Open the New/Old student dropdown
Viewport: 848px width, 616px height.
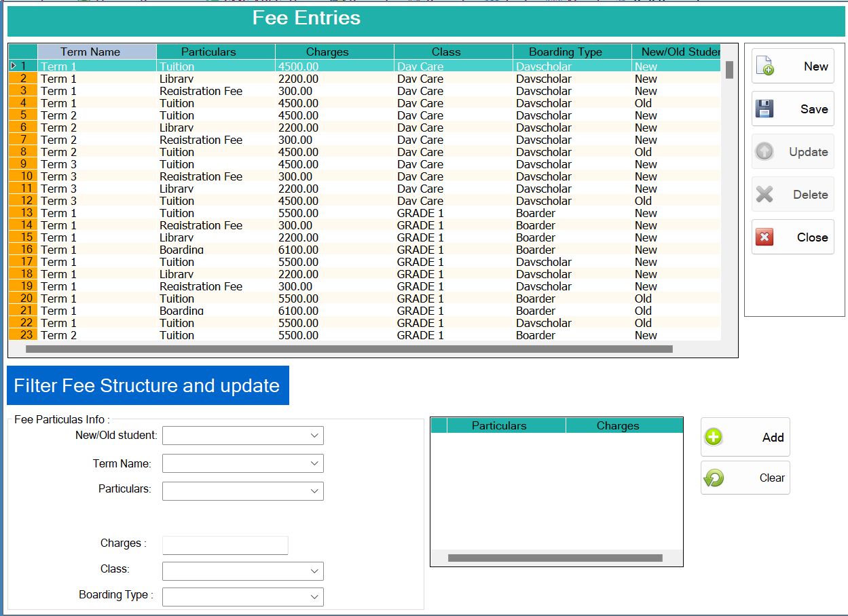click(314, 435)
